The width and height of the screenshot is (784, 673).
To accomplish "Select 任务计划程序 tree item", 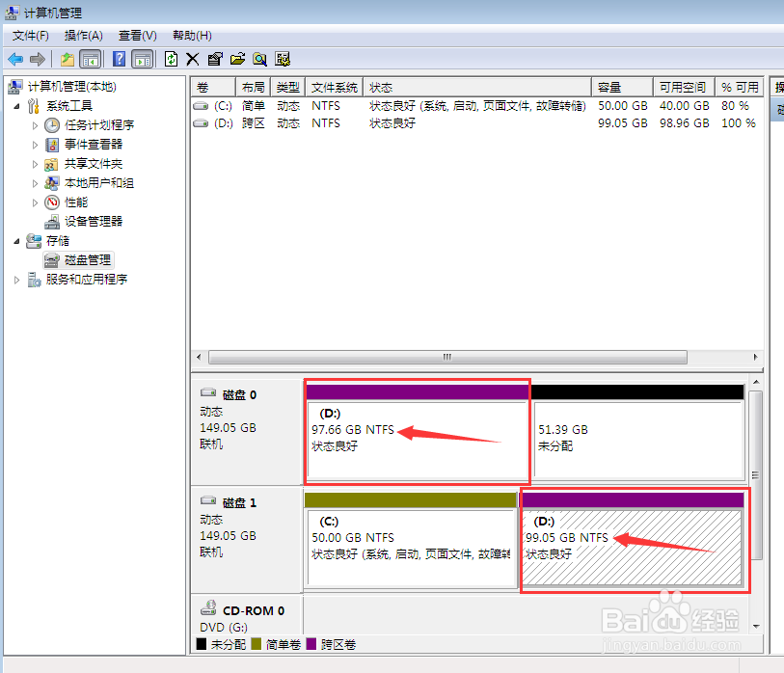I will 99,125.
